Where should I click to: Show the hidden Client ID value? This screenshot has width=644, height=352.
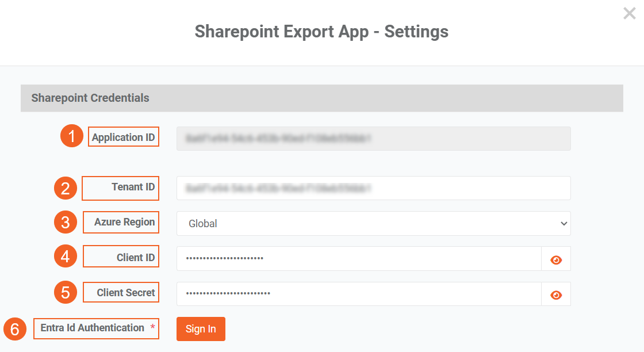point(555,259)
